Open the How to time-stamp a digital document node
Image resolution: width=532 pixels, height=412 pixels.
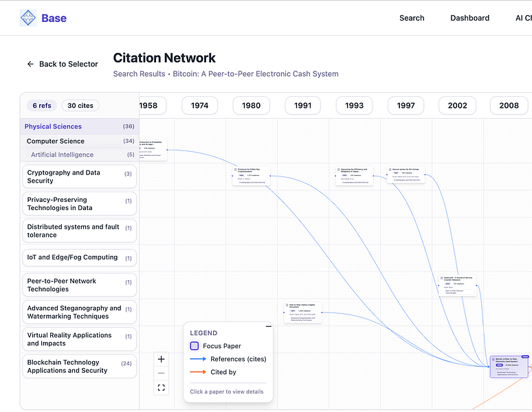(302, 312)
